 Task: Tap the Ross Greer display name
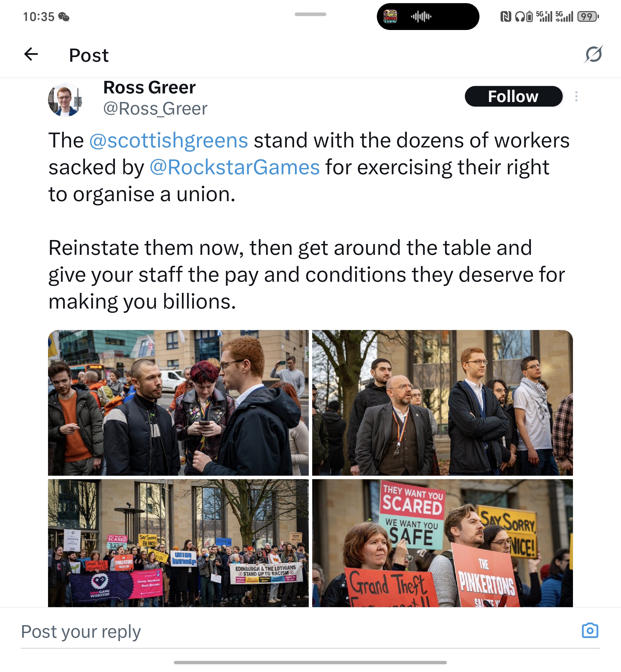149,88
